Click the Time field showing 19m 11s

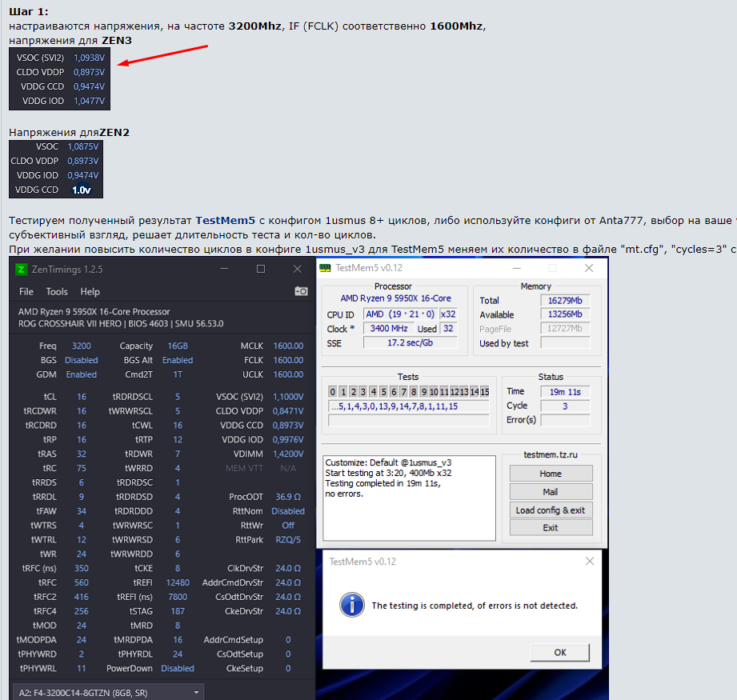pyautogui.click(x=565, y=392)
